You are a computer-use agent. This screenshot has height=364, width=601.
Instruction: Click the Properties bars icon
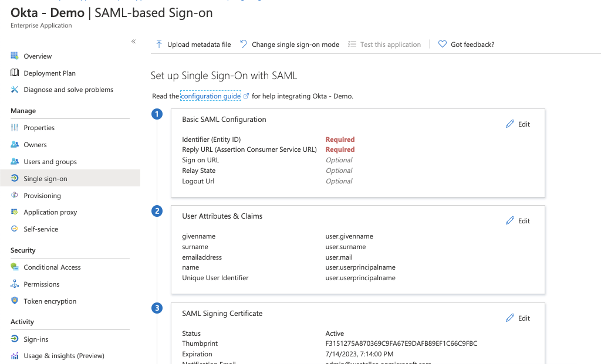tap(15, 128)
